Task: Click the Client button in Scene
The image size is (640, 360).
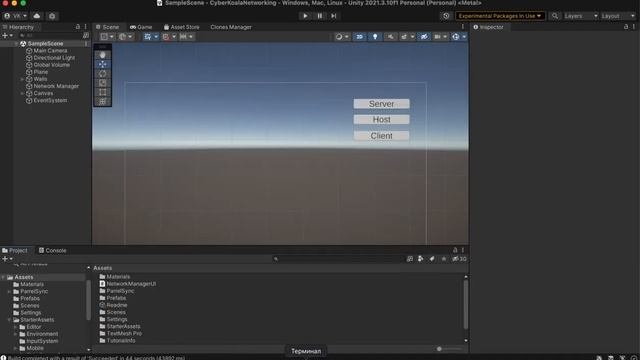Action: pyautogui.click(x=382, y=136)
